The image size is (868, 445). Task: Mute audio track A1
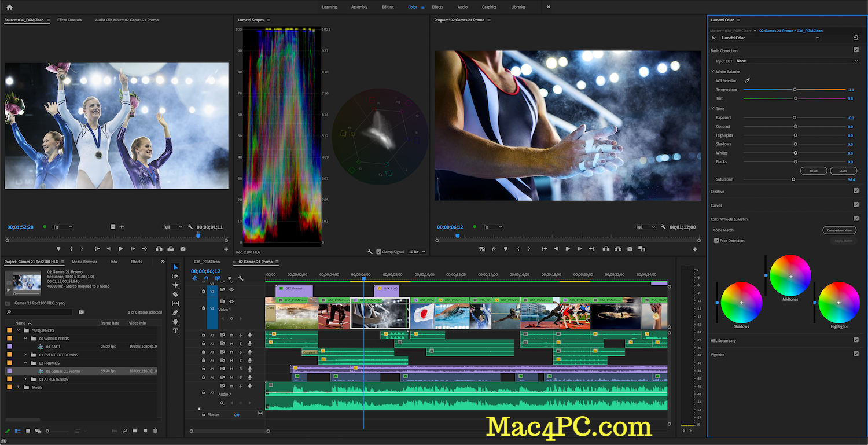231,335
